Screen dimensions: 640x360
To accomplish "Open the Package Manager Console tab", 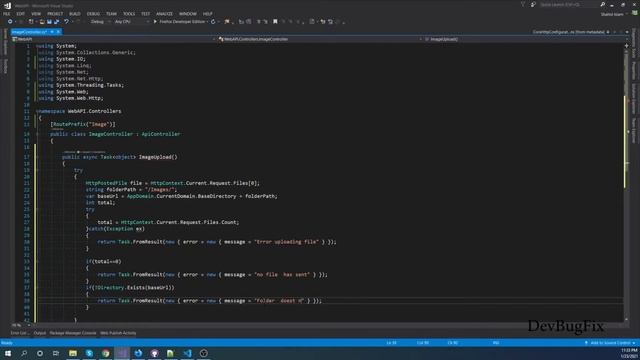I will click(x=73, y=333).
